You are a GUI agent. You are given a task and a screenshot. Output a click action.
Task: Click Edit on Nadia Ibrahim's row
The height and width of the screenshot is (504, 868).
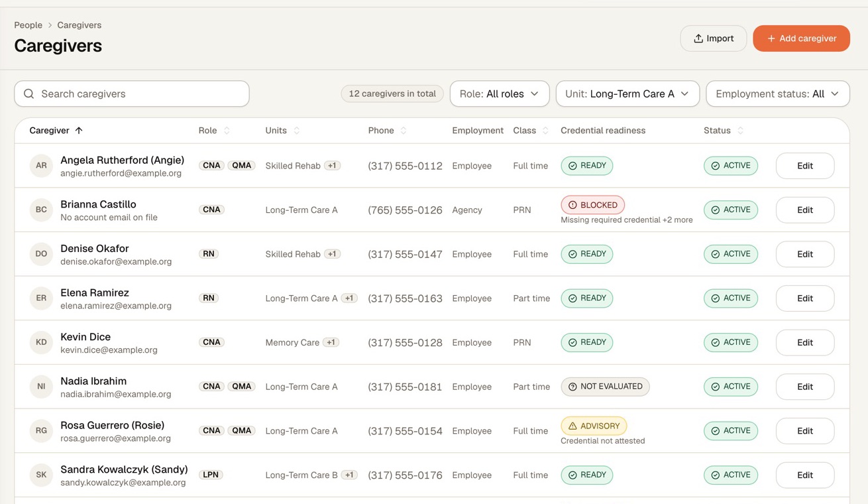point(805,387)
